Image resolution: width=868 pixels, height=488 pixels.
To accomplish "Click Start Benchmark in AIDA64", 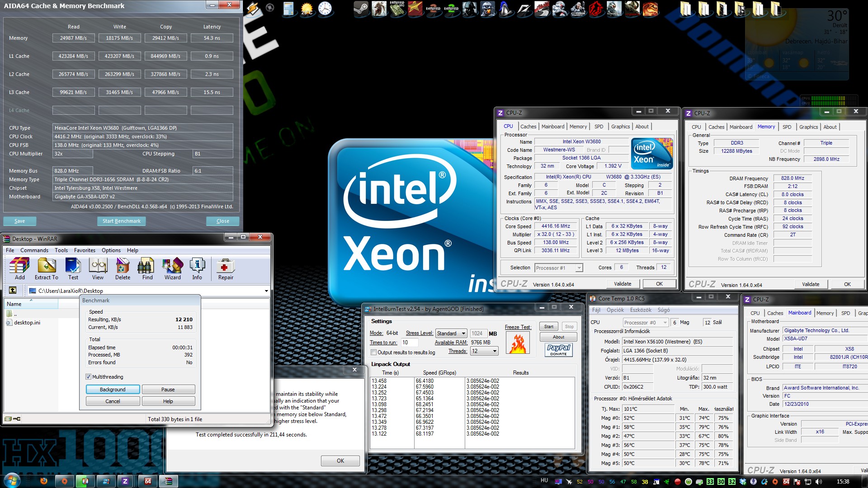I will (x=121, y=221).
